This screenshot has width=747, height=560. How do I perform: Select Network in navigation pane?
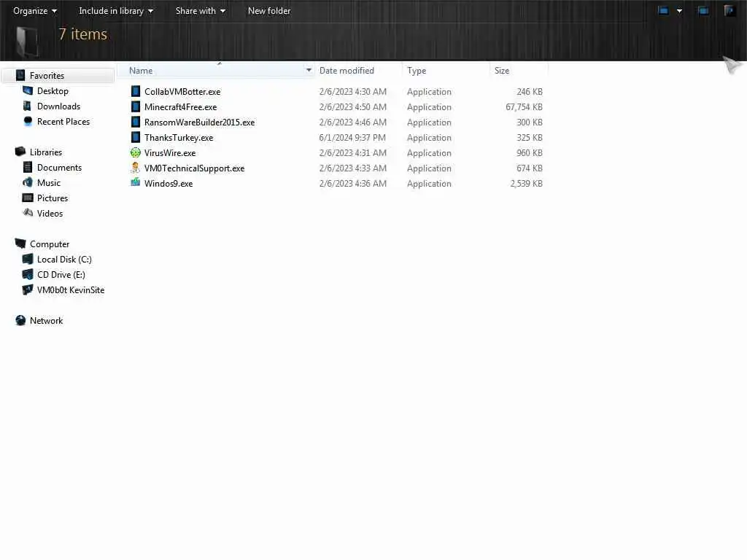(x=46, y=321)
